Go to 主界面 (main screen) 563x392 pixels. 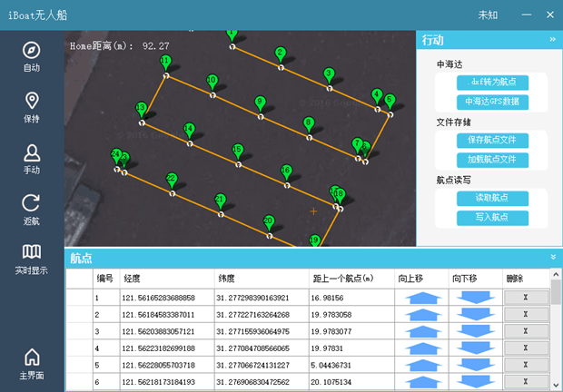[32, 363]
